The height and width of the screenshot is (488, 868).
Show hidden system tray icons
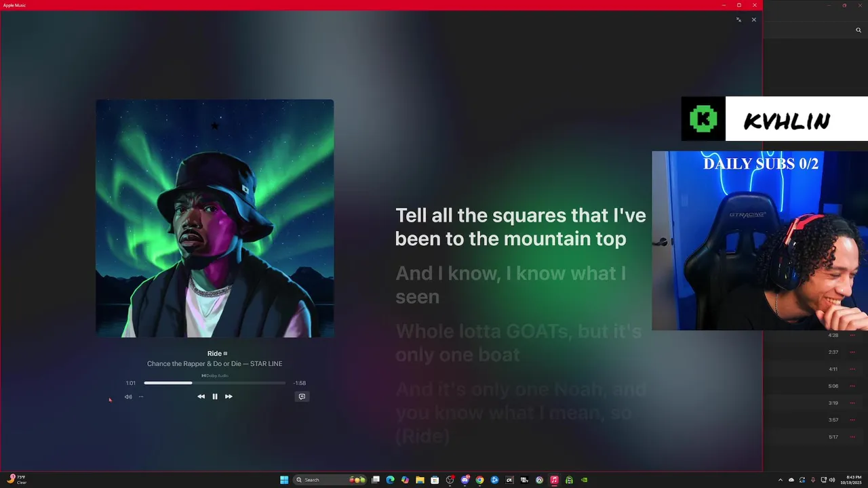pos(781,480)
